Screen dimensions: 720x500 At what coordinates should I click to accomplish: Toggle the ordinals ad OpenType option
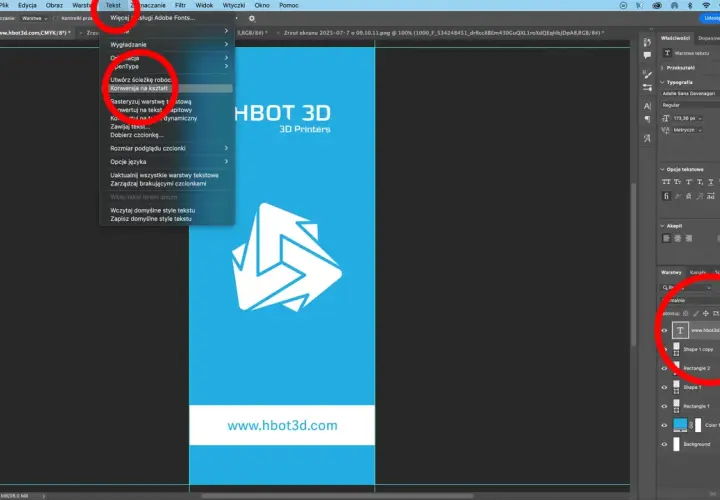[x=711, y=197]
